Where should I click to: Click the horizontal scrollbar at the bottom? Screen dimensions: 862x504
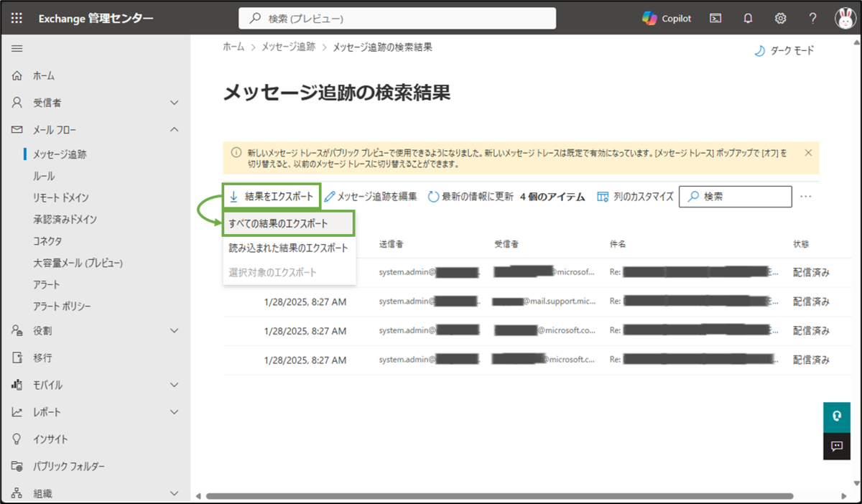coord(499,496)
